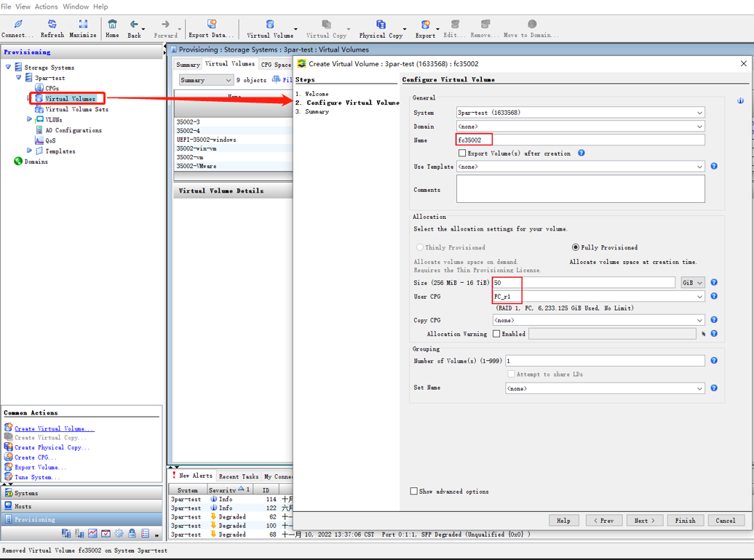
Task: Click the Prev button
Action: 604,521
